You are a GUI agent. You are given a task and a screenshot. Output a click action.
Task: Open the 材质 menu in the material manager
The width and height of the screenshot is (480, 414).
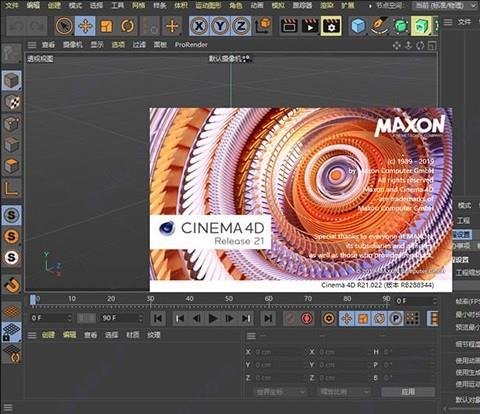pos(133,335)
